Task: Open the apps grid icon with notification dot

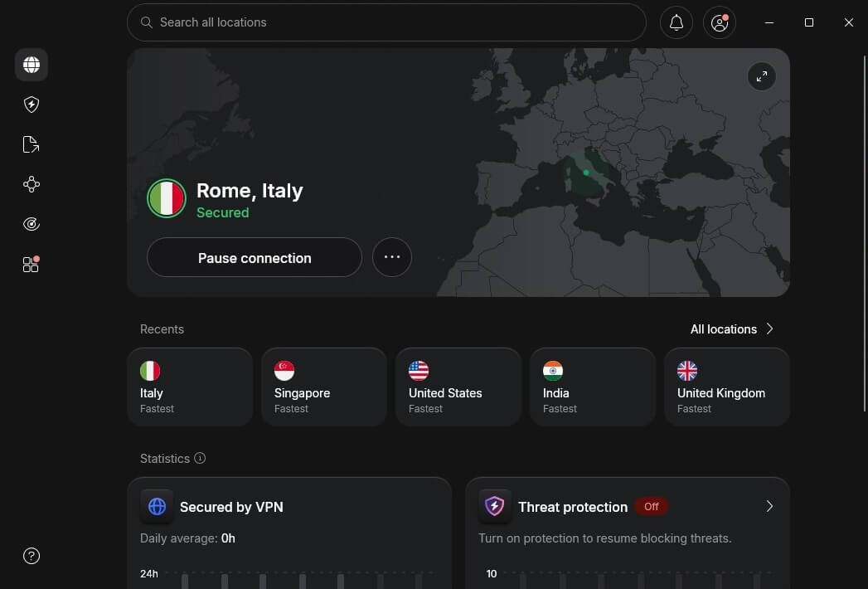Action: pyautogui.click(x=31, y=265)
